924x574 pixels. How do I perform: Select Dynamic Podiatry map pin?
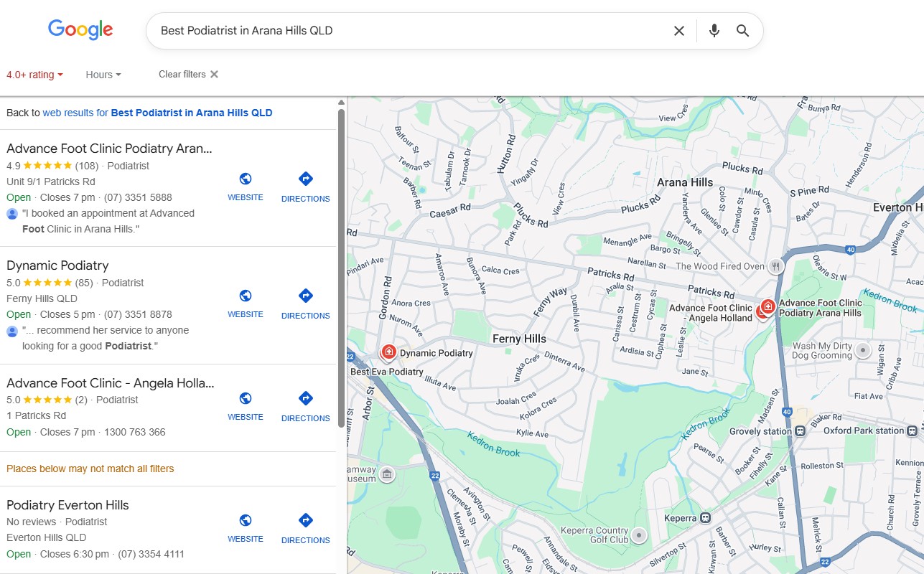(x=389, y=352)
